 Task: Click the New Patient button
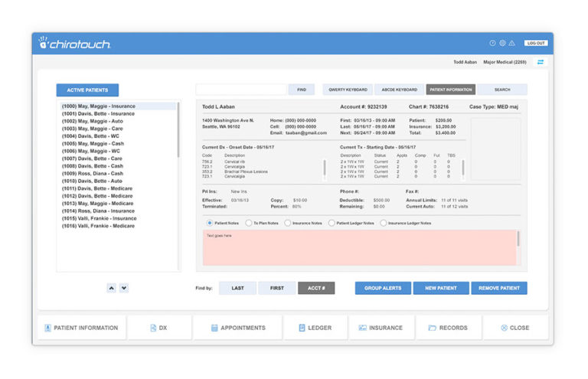click(441, 288)
